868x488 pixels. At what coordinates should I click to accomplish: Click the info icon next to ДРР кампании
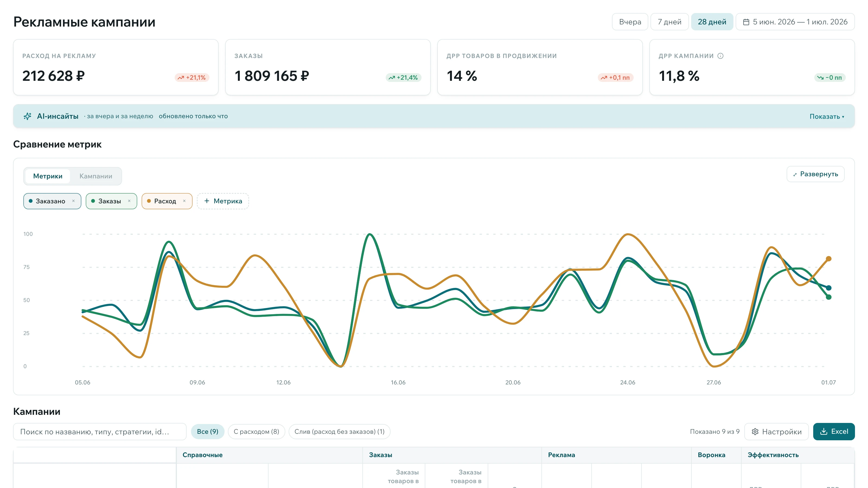[x=720, y=56]
